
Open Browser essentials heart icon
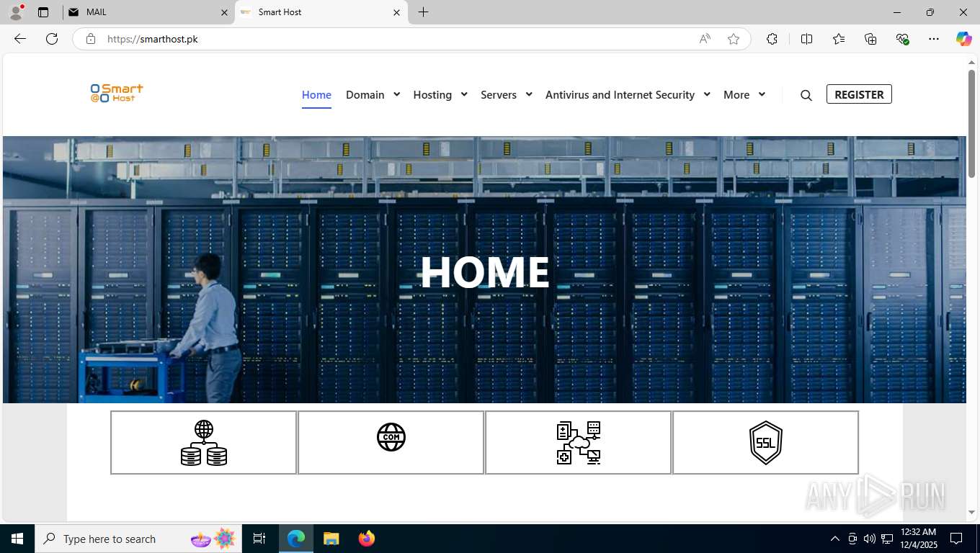(902, 39)
